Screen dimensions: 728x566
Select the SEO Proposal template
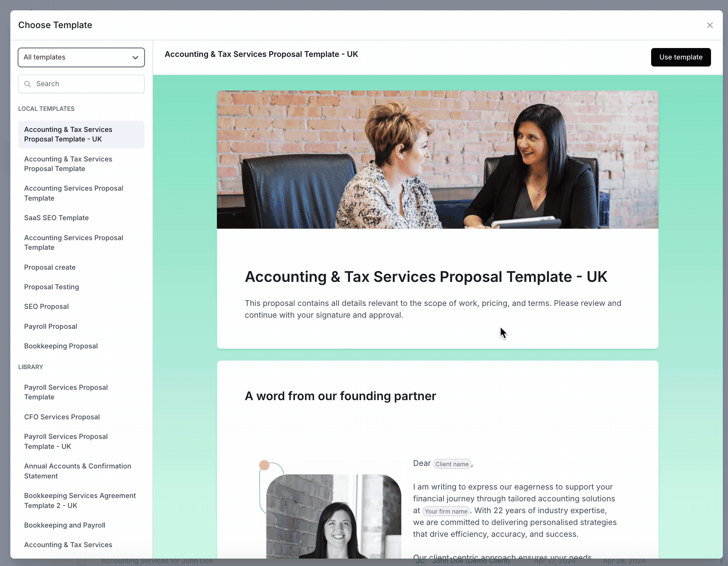click(x=46, y=306)
